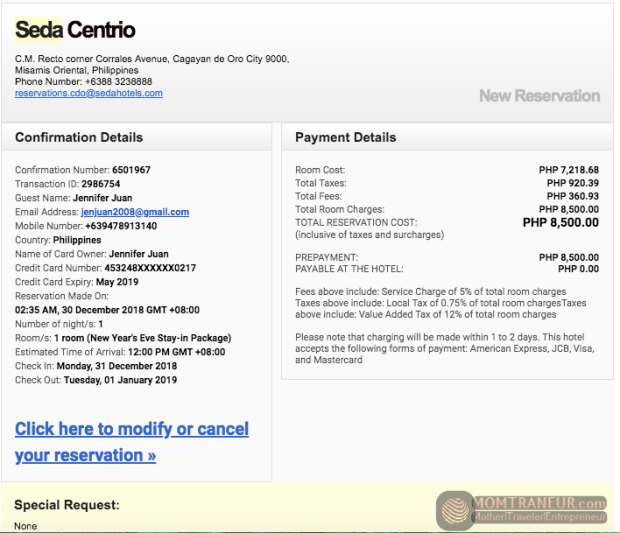The height and width of the screenshot is (533, 620).
Task: Click the accepted payment forms note
Action: 445,348
